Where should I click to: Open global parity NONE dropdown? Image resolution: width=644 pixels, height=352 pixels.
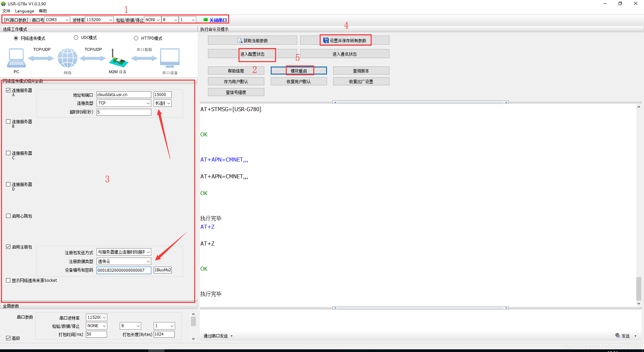pyautogui.click(x=97, y=326)
